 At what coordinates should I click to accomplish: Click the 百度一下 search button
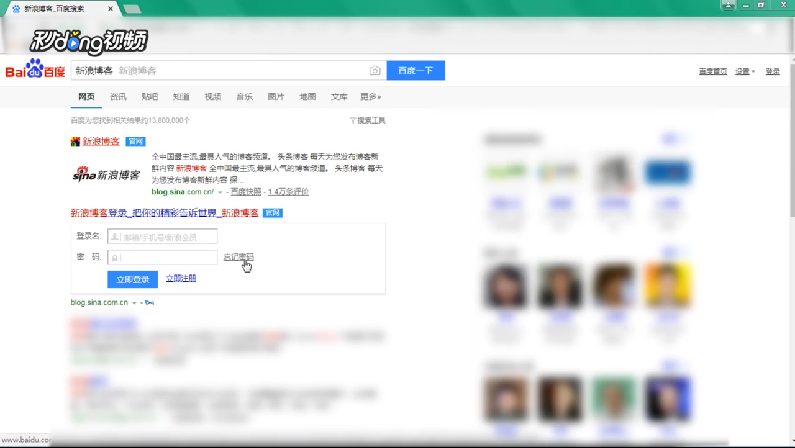point(416,70)
